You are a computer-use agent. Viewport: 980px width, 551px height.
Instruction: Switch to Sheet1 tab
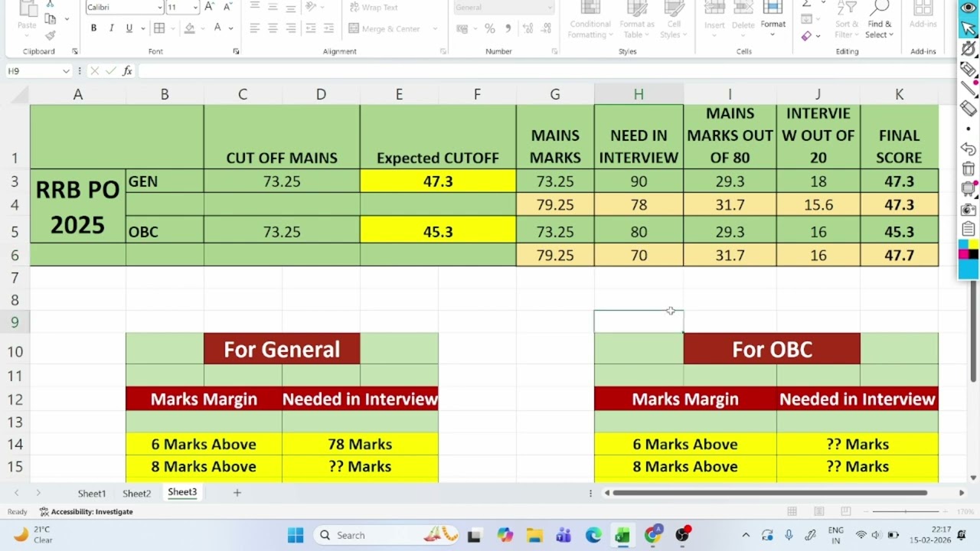click(91, 494)
